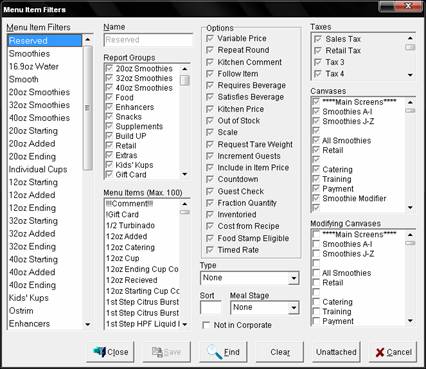Click the Taxes list down arrow

point(410,75)
